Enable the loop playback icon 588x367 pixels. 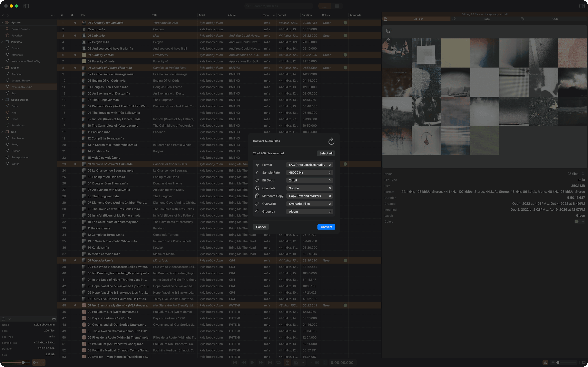coord(278,362)
